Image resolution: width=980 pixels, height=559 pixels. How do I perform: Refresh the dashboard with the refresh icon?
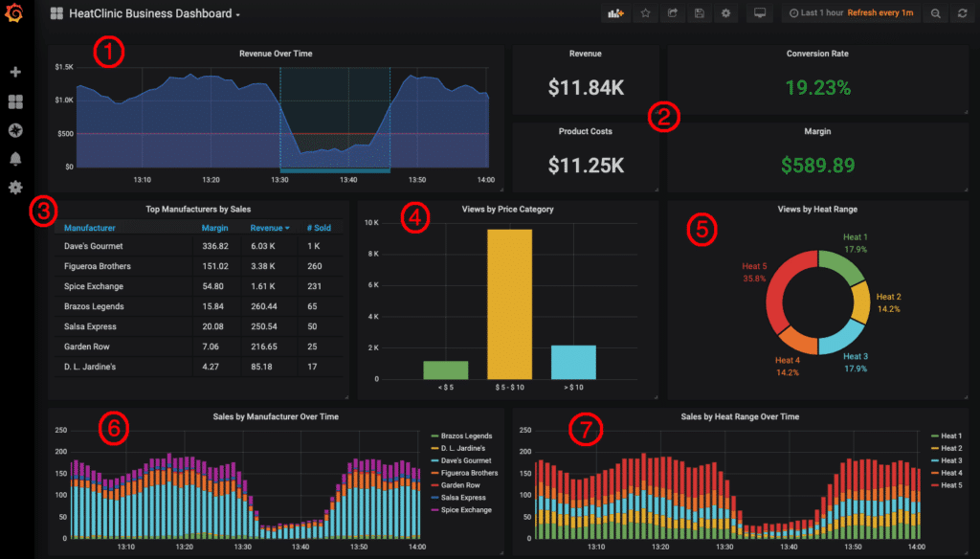[x=963, y=13]
